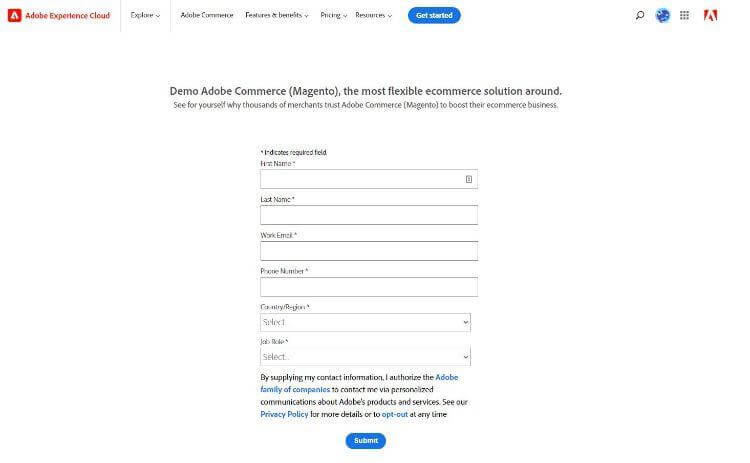Viewport: 750px width, 463px height.
Task: Click the Adobe Experience Cloud logo icon
Action: (x=14, y=15)
